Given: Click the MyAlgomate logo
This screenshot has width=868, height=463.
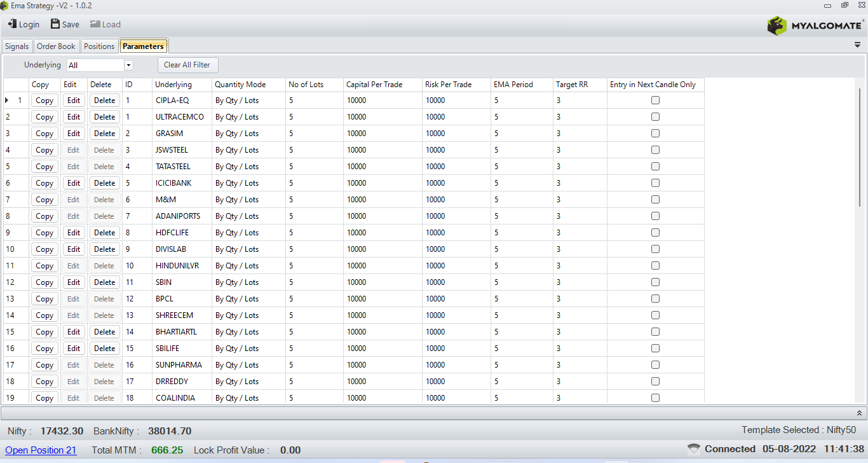Looking at the screenshot, I should pyautogui.click(x=815, y=25).
